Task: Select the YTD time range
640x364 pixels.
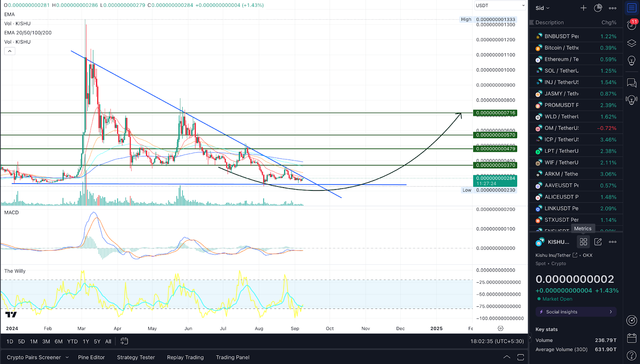Action: point(72,341)
